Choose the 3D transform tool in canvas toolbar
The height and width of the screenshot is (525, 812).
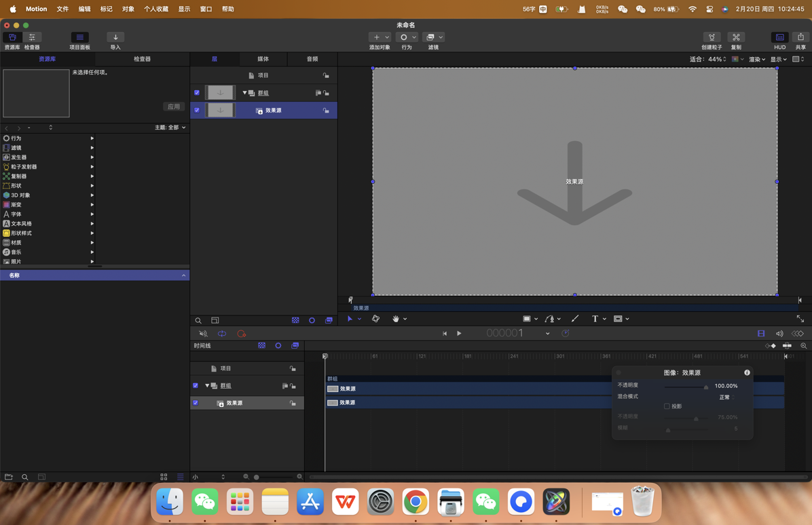pyautogui.click(x=376, y=318)
